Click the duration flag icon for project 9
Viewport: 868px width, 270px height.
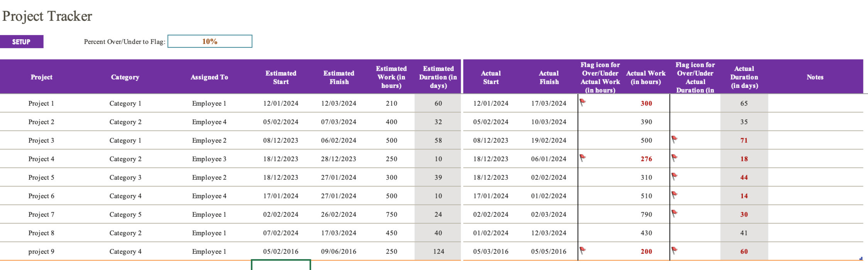[x=674, y=250]
